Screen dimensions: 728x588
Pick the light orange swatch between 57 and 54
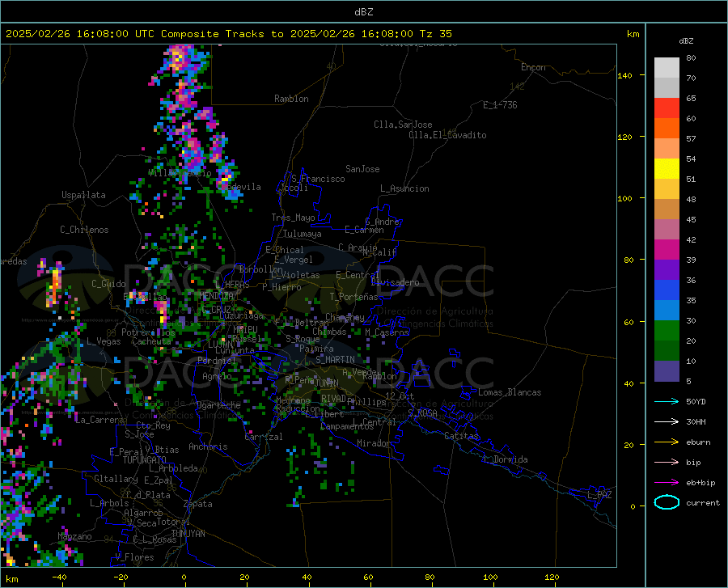[667, 149]
